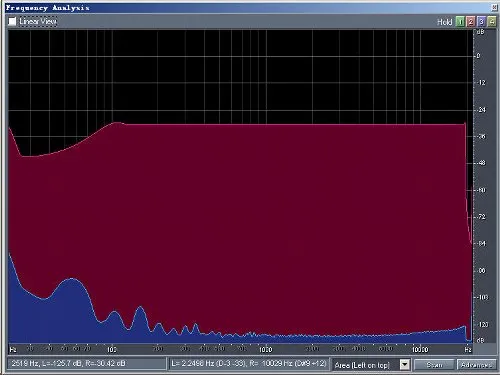
Task: Open the Advanced options button
Action: click(476, 365)
